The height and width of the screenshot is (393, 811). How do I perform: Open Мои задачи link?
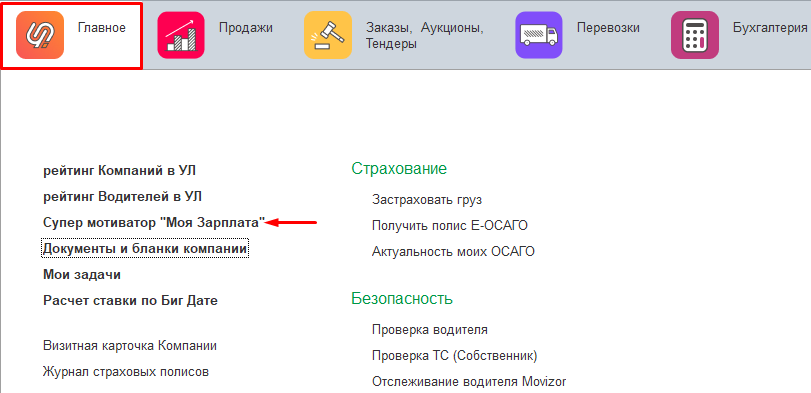coord(82,275)
